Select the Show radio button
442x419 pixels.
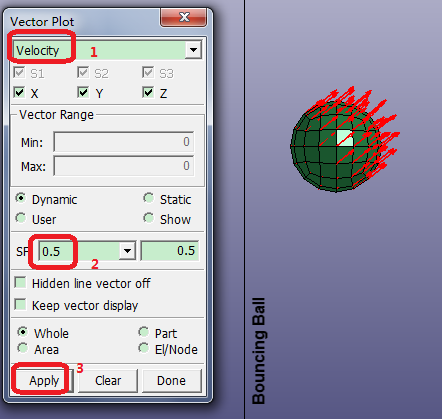[149, 218]
